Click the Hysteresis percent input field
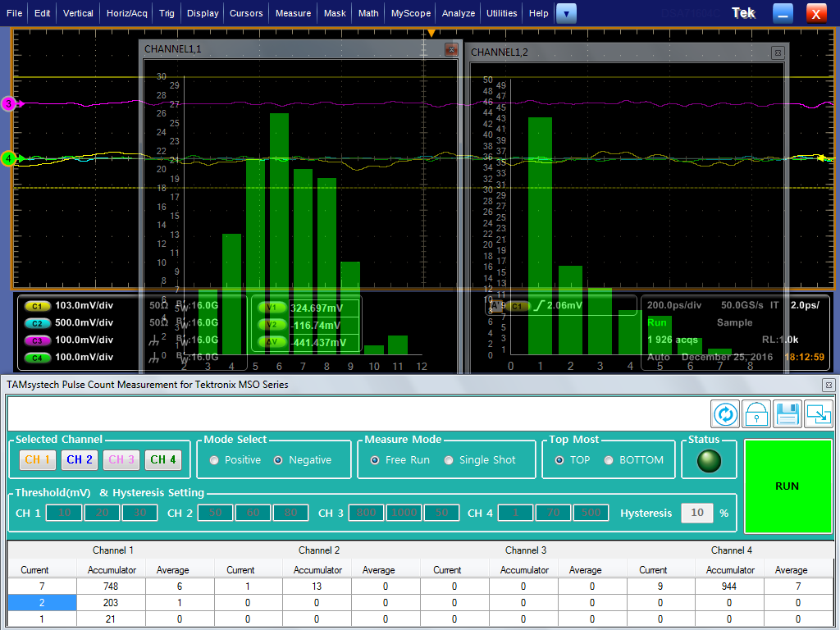This screenshot has width=840, height=630. (697, 513)
